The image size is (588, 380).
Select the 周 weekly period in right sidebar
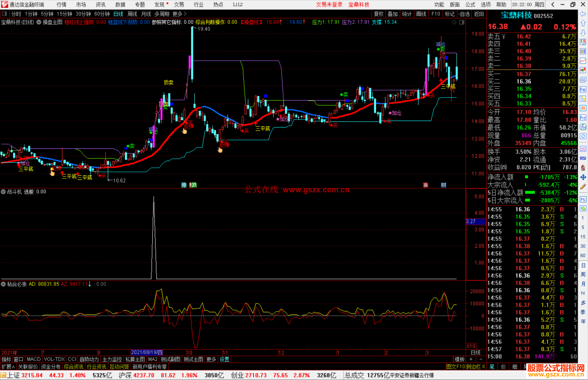583,274
